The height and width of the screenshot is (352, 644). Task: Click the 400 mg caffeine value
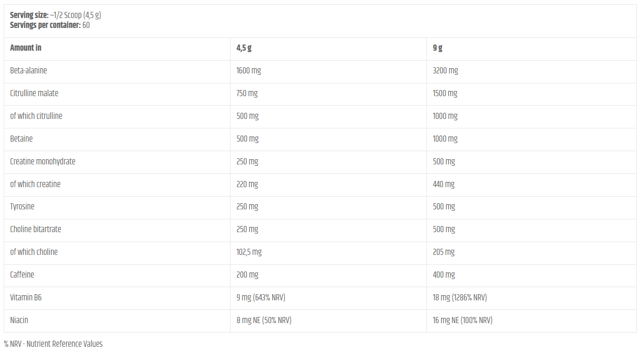pyautogui.click(x=443, y=275)
